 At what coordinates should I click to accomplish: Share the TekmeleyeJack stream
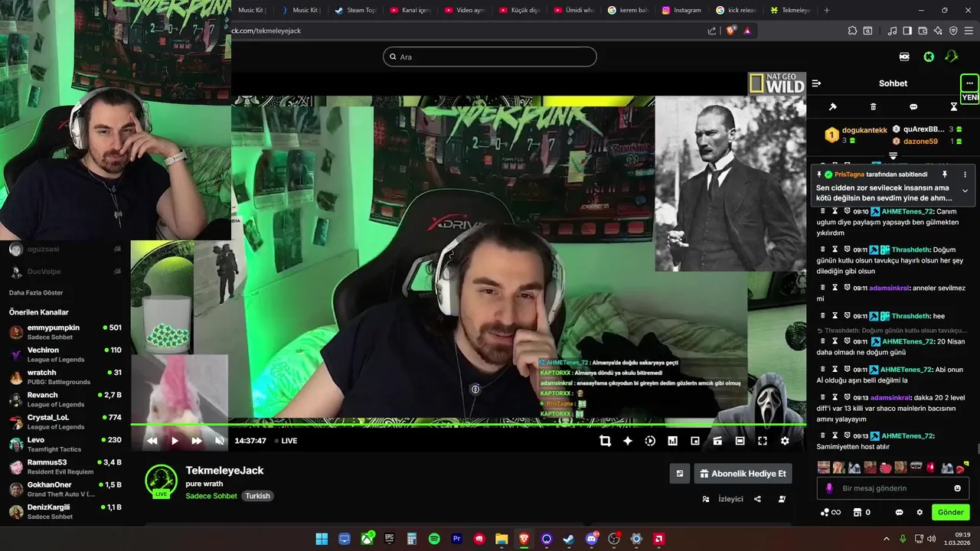click(x=757, y=499)
